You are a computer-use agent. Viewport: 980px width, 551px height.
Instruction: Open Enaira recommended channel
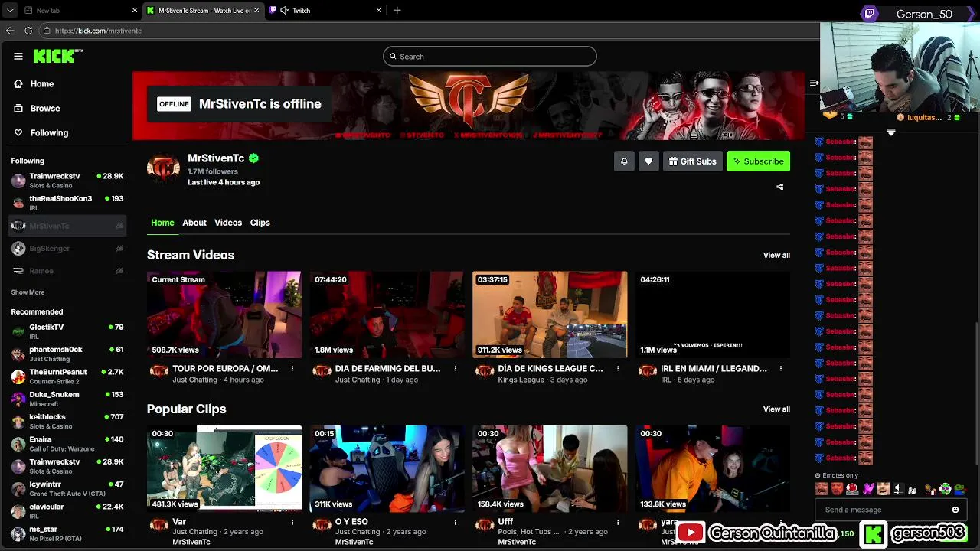pos(67,444)
